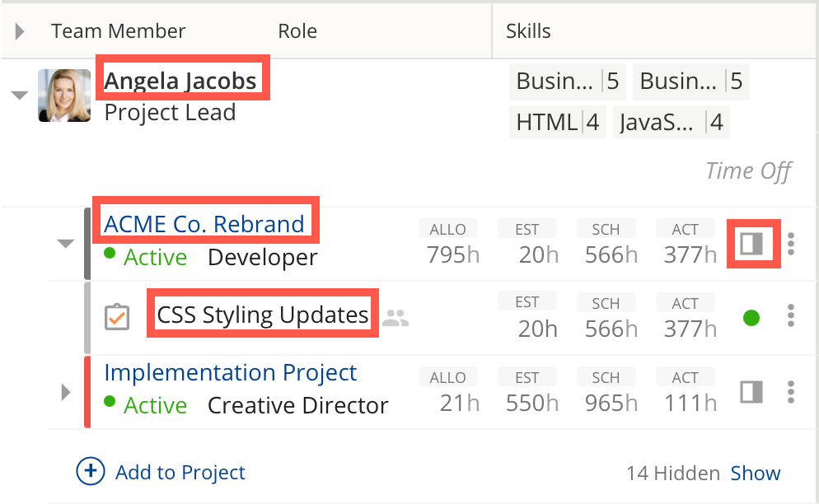The width and height of the screenshot is (819, 504).
Task: Open kebab menu for ACME Co. Rebrand
Action: click(x=791, y=243)
